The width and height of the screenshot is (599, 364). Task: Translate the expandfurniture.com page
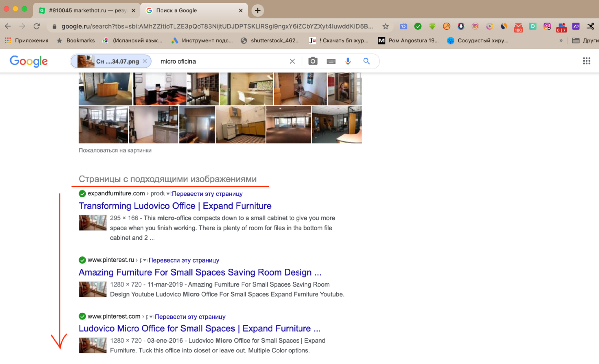[207, 194]
